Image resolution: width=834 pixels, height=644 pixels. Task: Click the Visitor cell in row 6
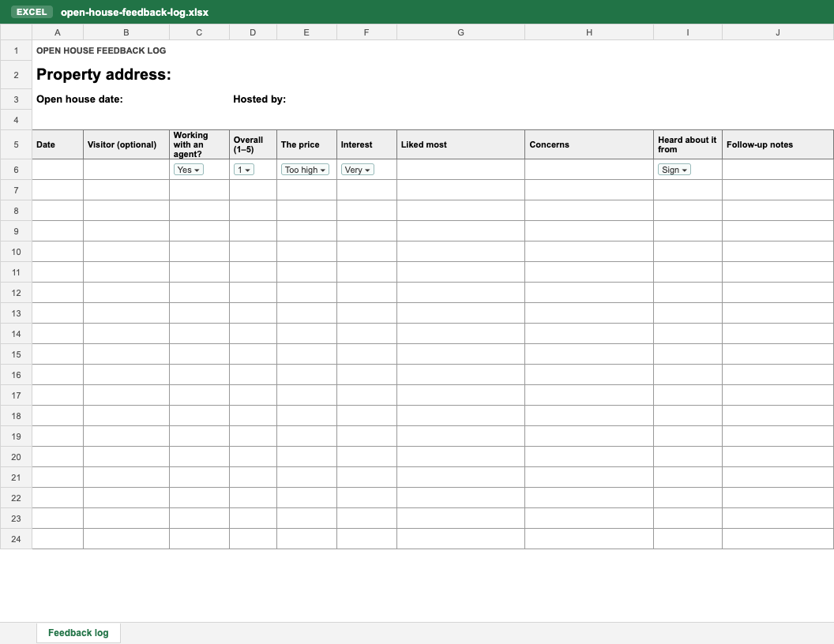click(126, 170)
